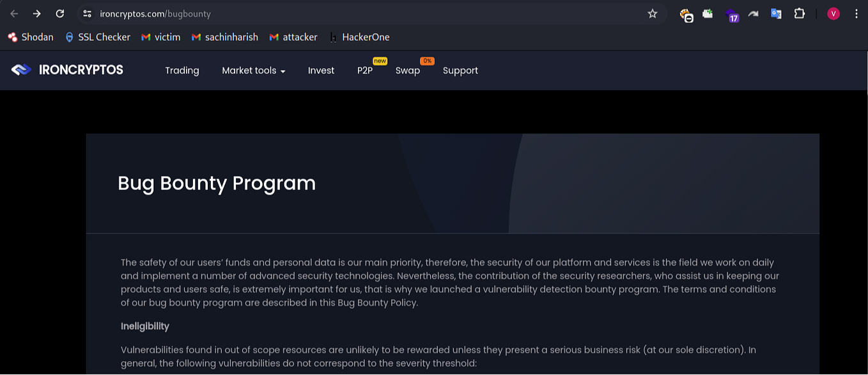Click the Swap link with 0% badge
This screenshot has width=868, height=375.
tap(407, 70)
